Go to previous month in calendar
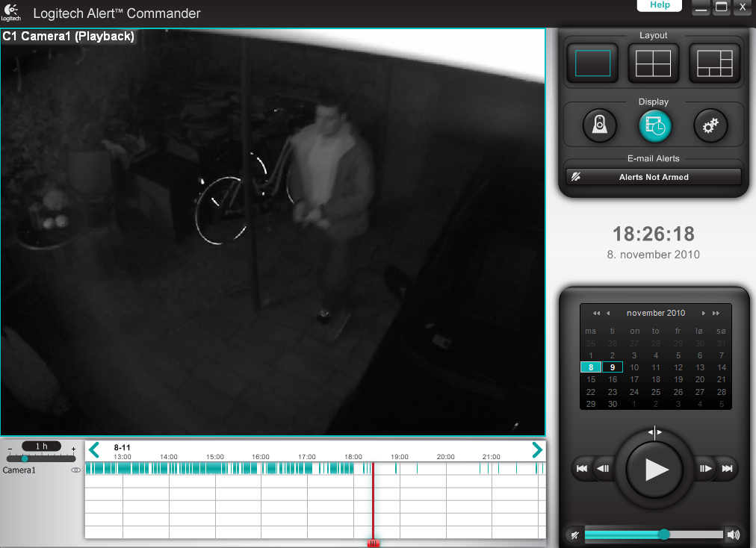This screenshot has width=756, height=548. click(x=608, y=314)
